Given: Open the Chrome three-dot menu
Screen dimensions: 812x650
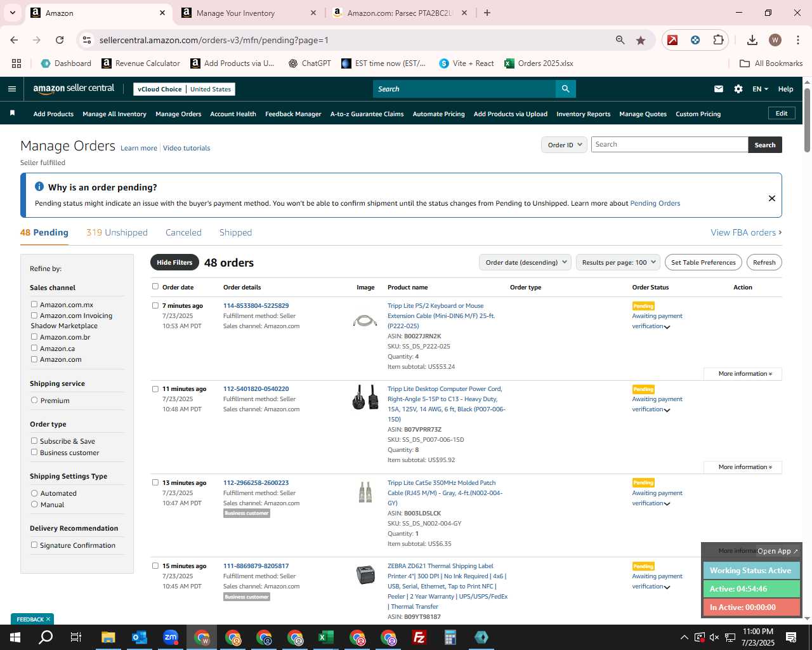Looking at the screenshot, I should [x=797, y=40].
